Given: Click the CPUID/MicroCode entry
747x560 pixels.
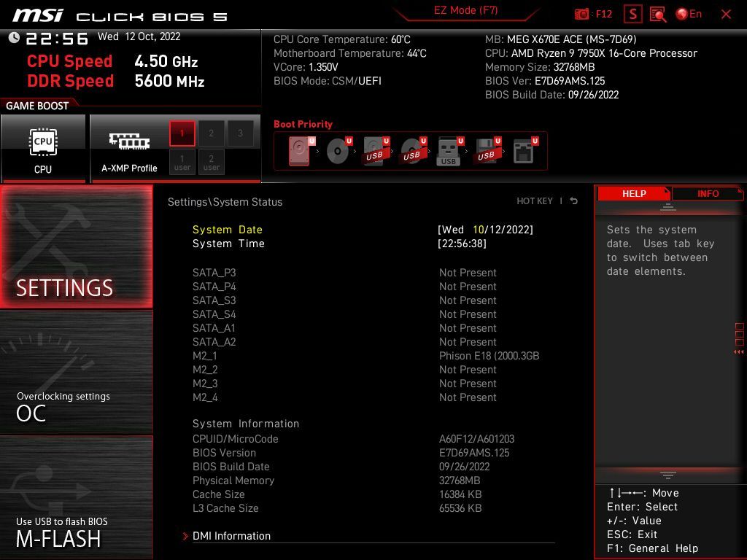Looking at the screenshot, I should coord(354,439).
